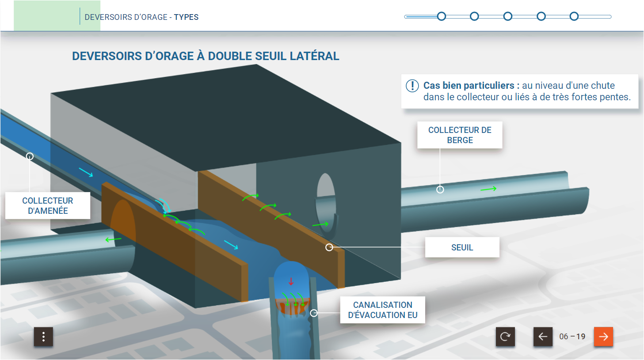644x360 pixels.
Task: Click the exclamation info icon in note
Action: 412,86
